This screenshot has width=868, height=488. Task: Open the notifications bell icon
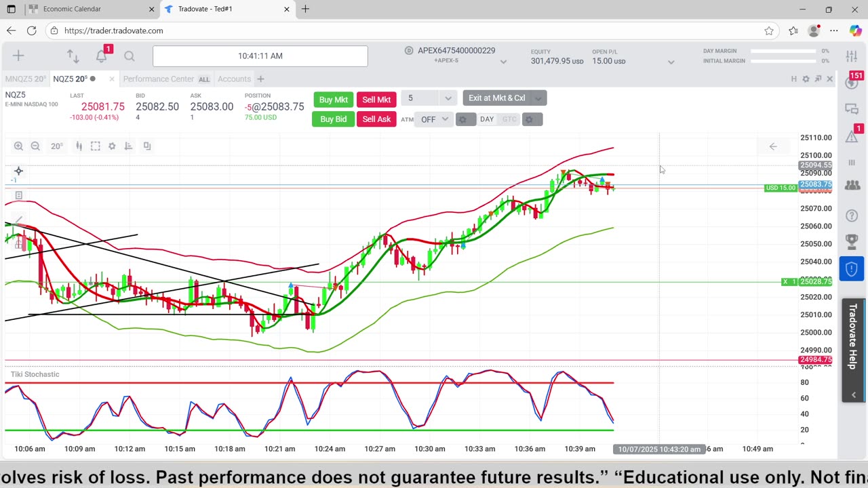point(101,56)
